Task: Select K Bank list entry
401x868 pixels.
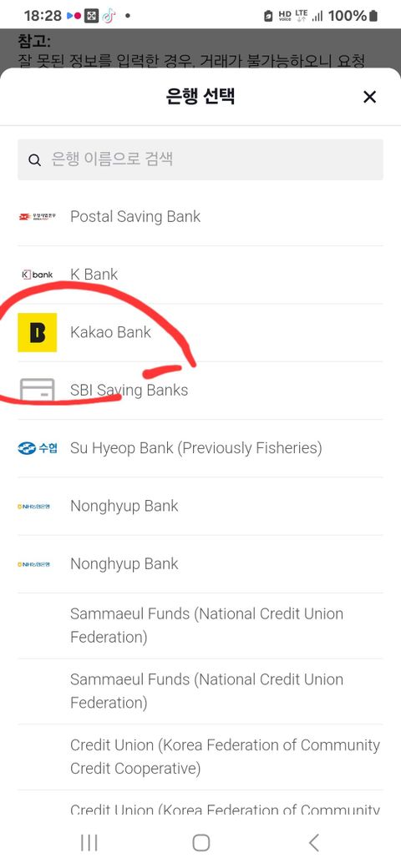Action: 200,275
